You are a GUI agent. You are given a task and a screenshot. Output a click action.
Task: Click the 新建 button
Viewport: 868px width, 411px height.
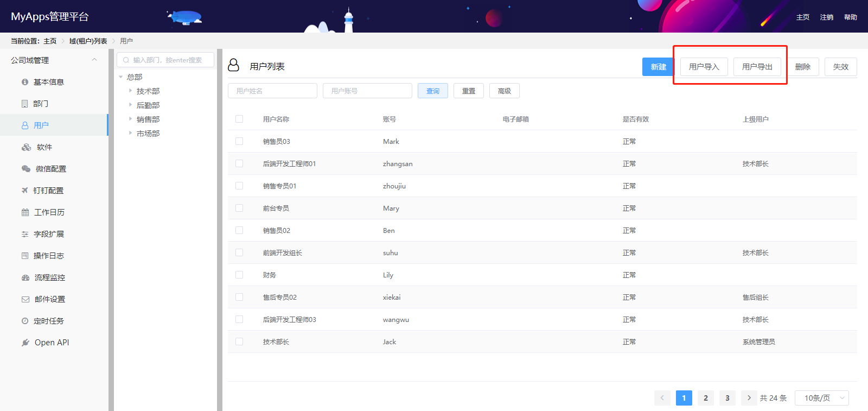tap(658, 67)
